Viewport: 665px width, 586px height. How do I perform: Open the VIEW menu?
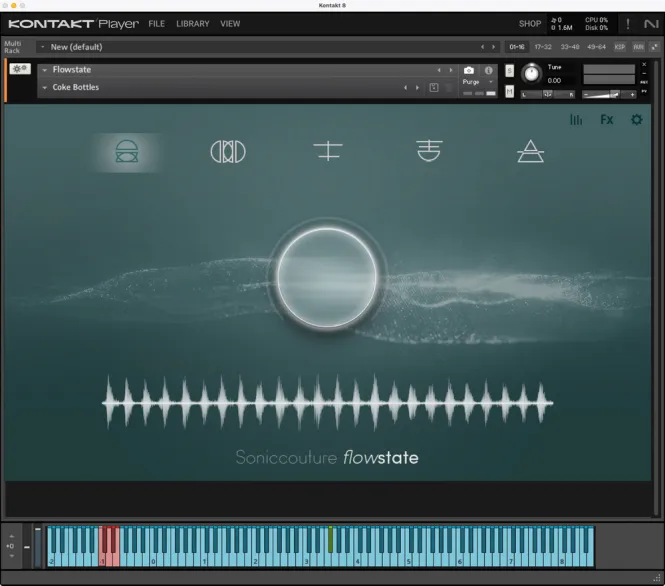coord(230,24)
